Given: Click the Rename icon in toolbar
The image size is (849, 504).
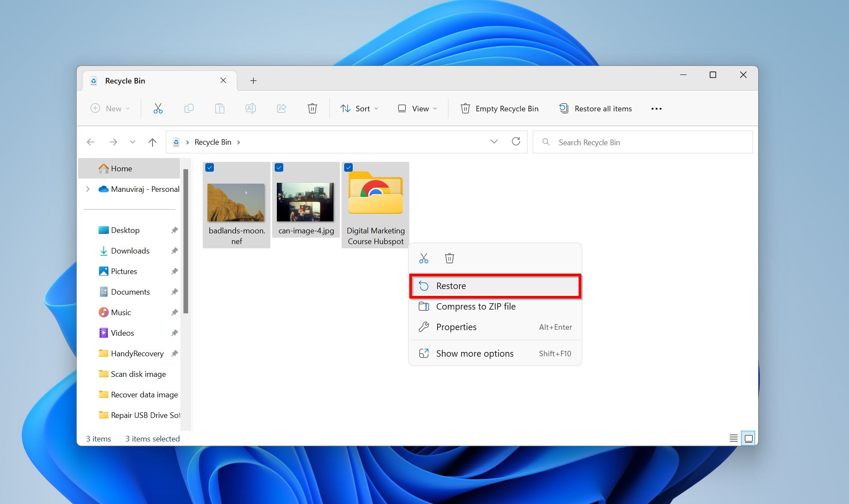Looking at the screenshot, I should pos(251,109).
